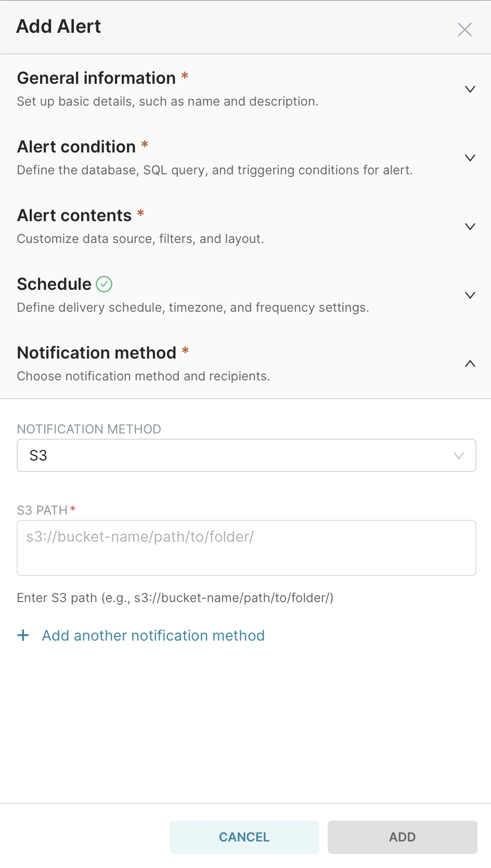Expand the Alert contents chevron
Screen dimensions: 491x868
coord(470,227)
